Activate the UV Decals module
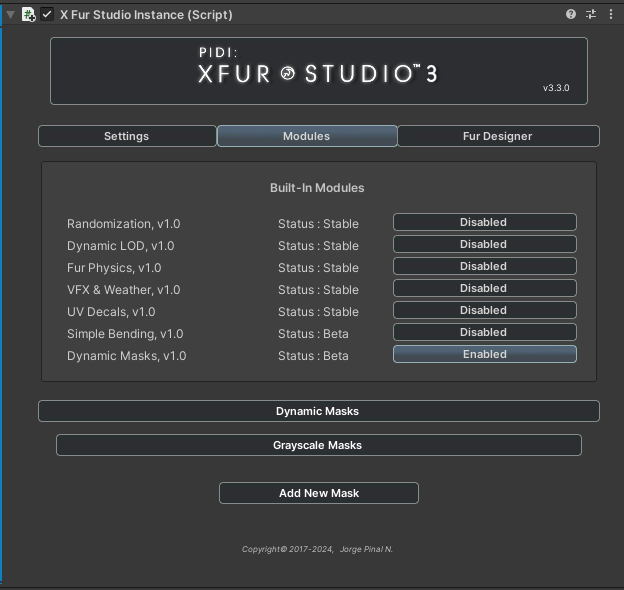The image size is (624, 590). click(x=484, y=310)
